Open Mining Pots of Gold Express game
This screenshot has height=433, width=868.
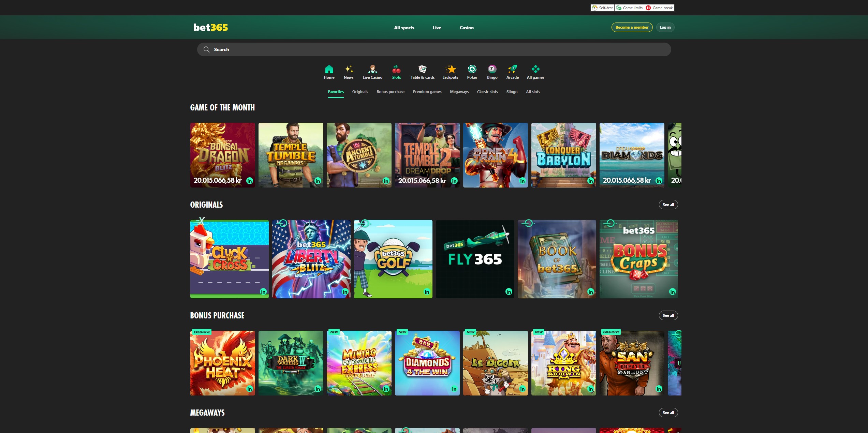[359, 363]
